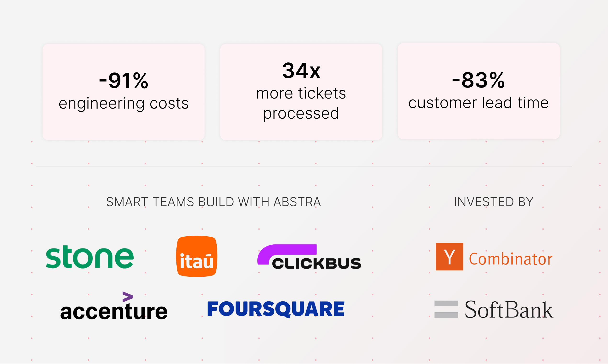This screenshot has width=608, height=364.
Task: Click the 'Invested by' heading
Action: [x=494, y=202]
